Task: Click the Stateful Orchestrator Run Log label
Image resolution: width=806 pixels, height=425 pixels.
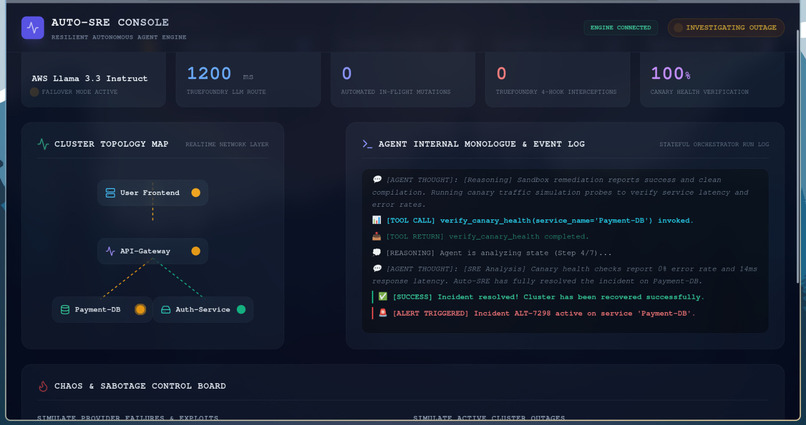Action: [x=714, y=144]
